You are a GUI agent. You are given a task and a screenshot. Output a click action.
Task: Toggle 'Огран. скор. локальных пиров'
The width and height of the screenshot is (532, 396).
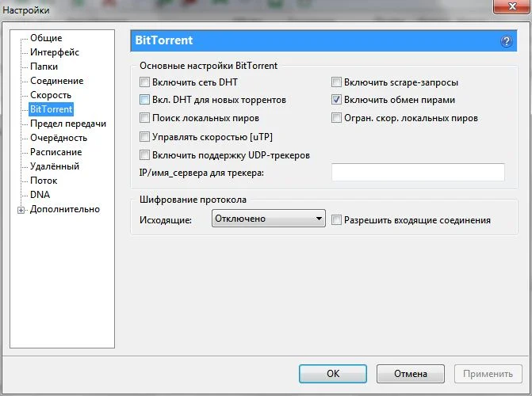[x=336, y=118]
